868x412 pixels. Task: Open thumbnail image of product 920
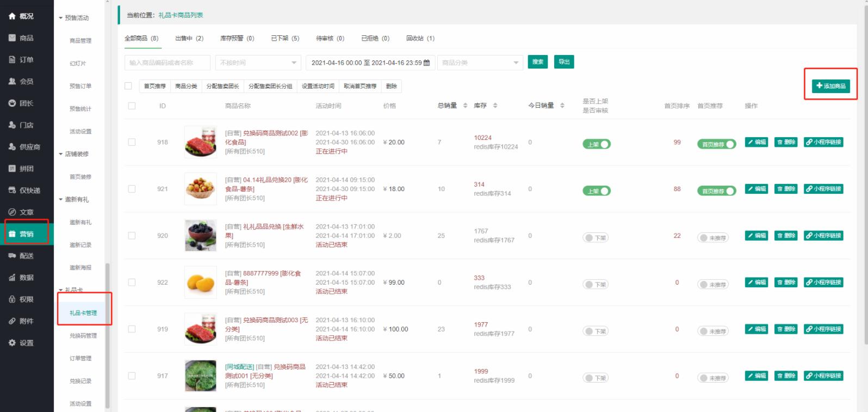pos(201,236)
